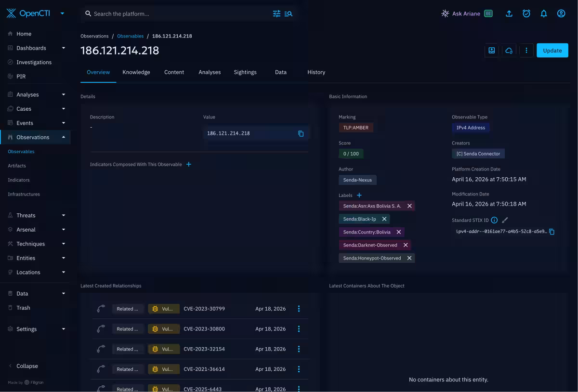Go to Observables breadcrumb link
Screen dimensions: 578x392
(130, 36)
